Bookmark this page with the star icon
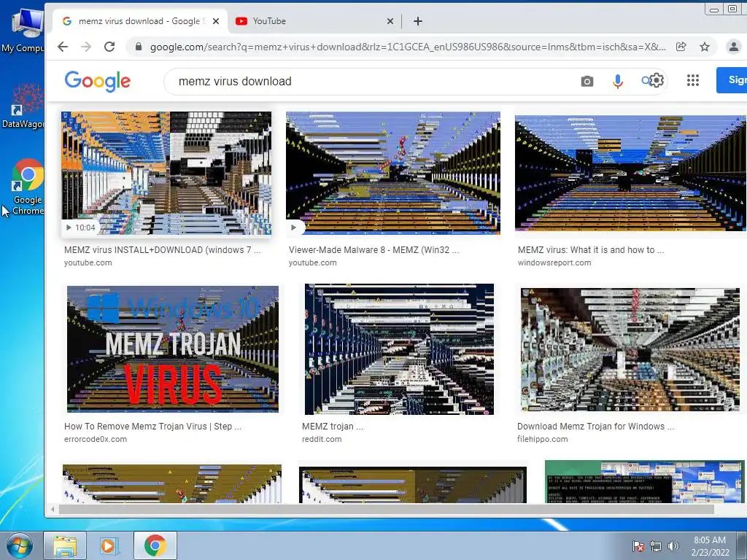 click(705, 47)
